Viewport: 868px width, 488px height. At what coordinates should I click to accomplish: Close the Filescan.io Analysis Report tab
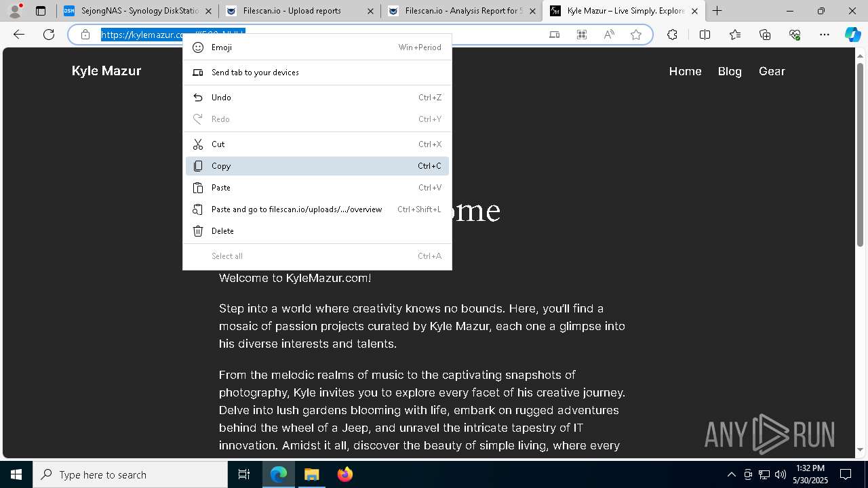click(x=532, y=12)
